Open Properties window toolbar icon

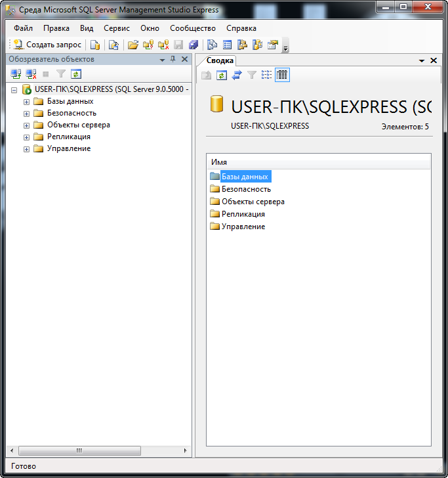(x=273, y=45)
